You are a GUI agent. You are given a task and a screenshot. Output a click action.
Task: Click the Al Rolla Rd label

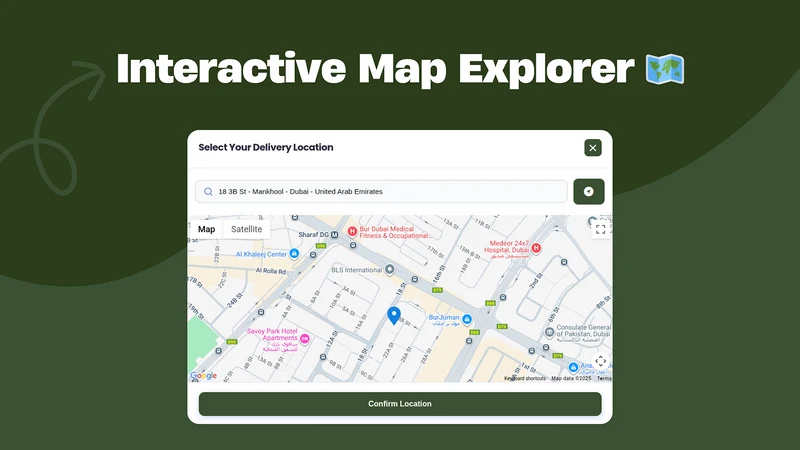tap(271, 271)
